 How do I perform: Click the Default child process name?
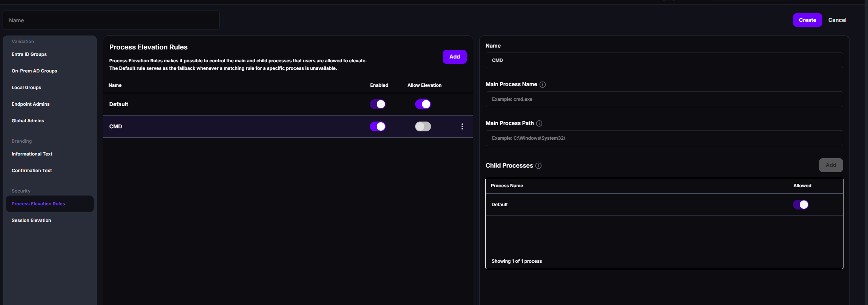click(500, 205)
